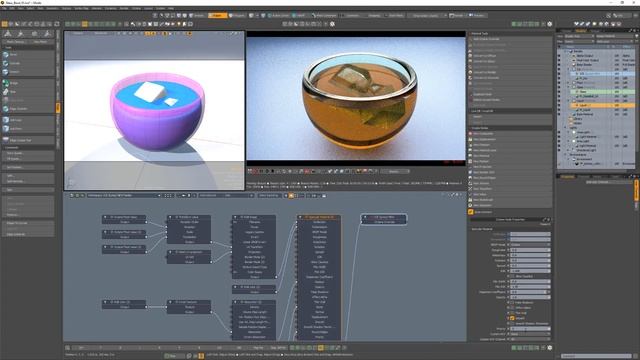Click the Assign Material button
640x360 pixels.
tap(615, 36)
